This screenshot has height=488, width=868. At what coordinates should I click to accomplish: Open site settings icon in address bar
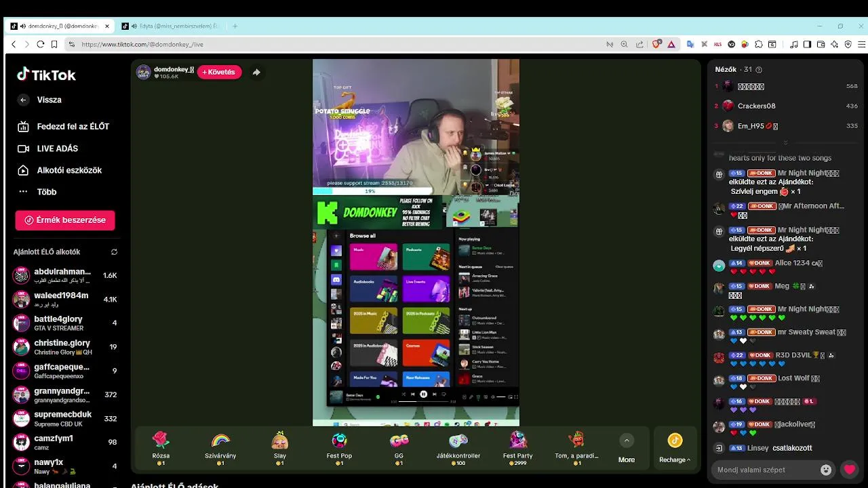71,44
